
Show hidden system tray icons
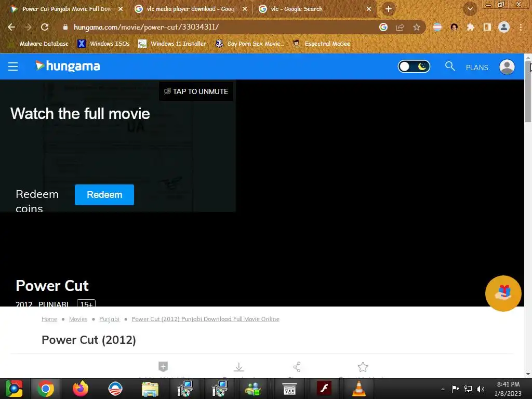click(x=443, y=389)
